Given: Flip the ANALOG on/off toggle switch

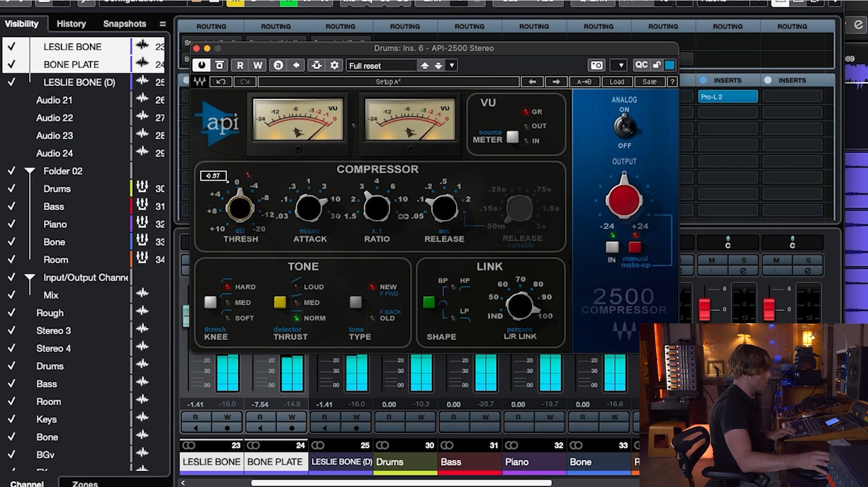Looking at the screenshot, I should pyautogui.click(x=624, y=126).
